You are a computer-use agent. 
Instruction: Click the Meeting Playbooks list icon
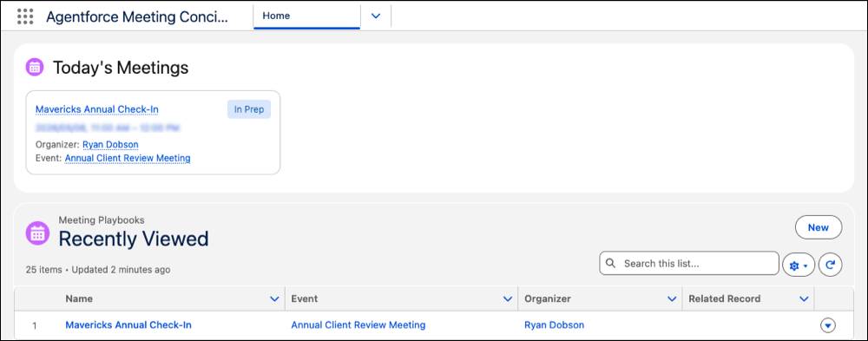click(x=37, y=233)
